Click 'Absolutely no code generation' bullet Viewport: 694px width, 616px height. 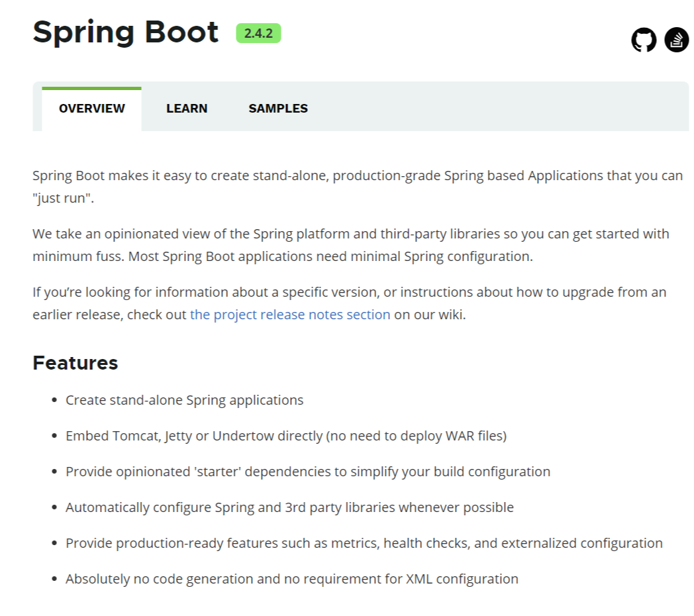291,579
